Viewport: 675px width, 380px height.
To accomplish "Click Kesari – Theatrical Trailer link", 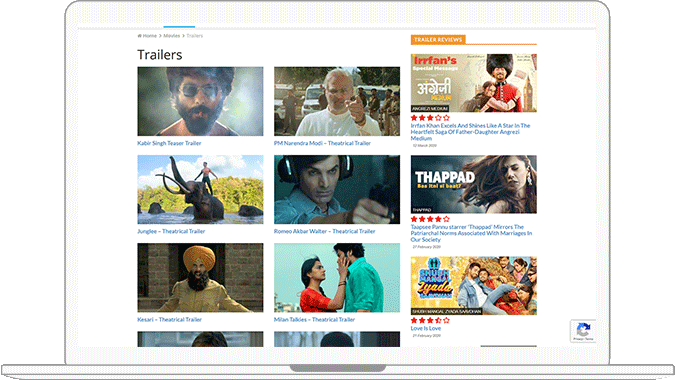I will point(169,320).
